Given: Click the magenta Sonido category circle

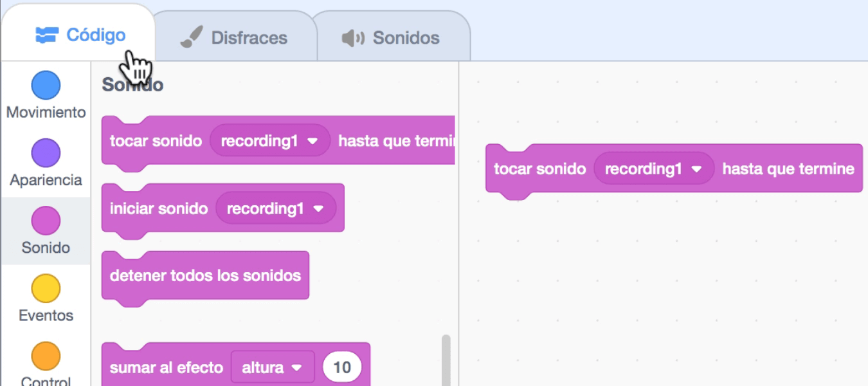Looking at the screenshot, I should 46,221.
